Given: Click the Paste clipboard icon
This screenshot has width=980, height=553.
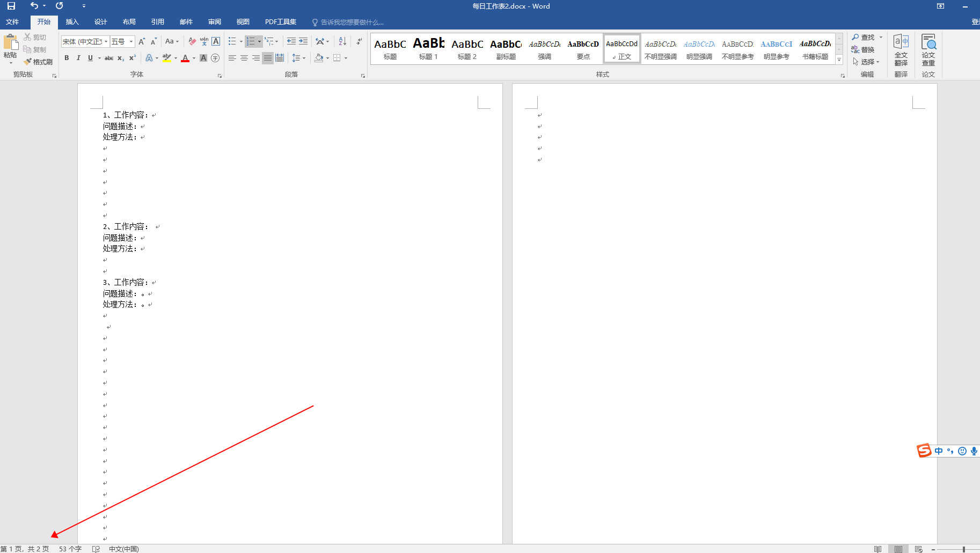Looking at the screenshot, I should (10, 42).
